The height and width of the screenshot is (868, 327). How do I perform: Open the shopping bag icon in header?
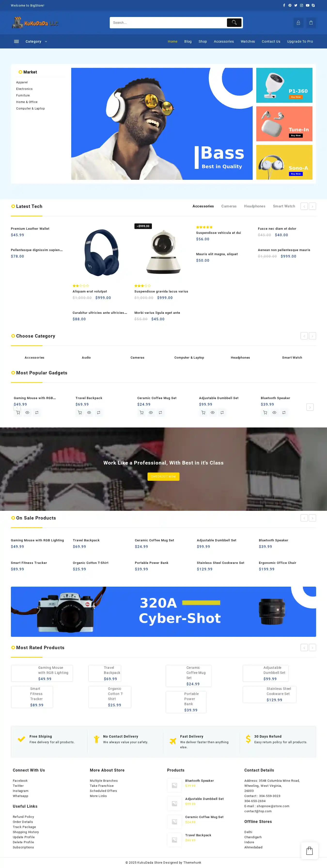click(311, 23)
